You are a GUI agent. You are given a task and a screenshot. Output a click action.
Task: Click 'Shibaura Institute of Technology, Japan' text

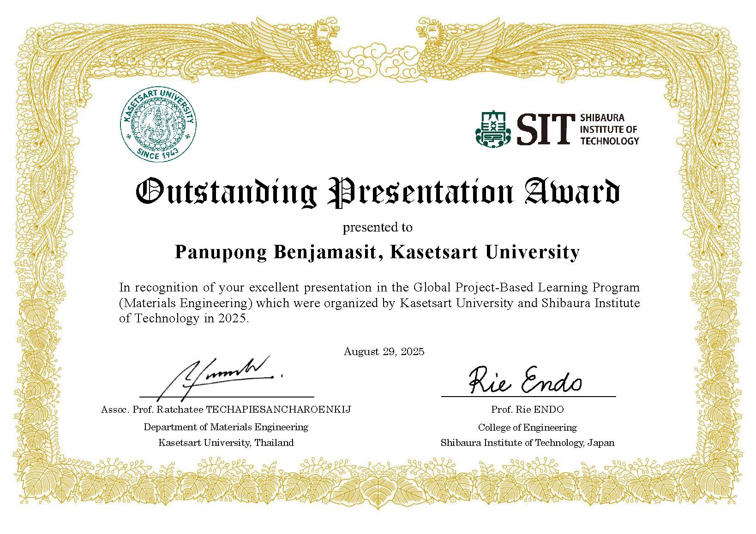[528, 443]
